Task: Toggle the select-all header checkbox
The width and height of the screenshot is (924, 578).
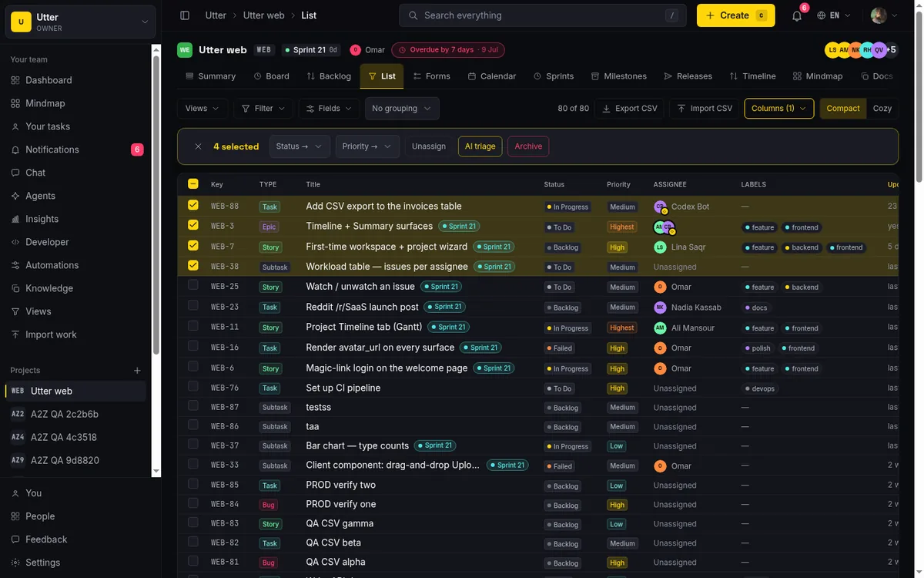Action: (193, 183)
